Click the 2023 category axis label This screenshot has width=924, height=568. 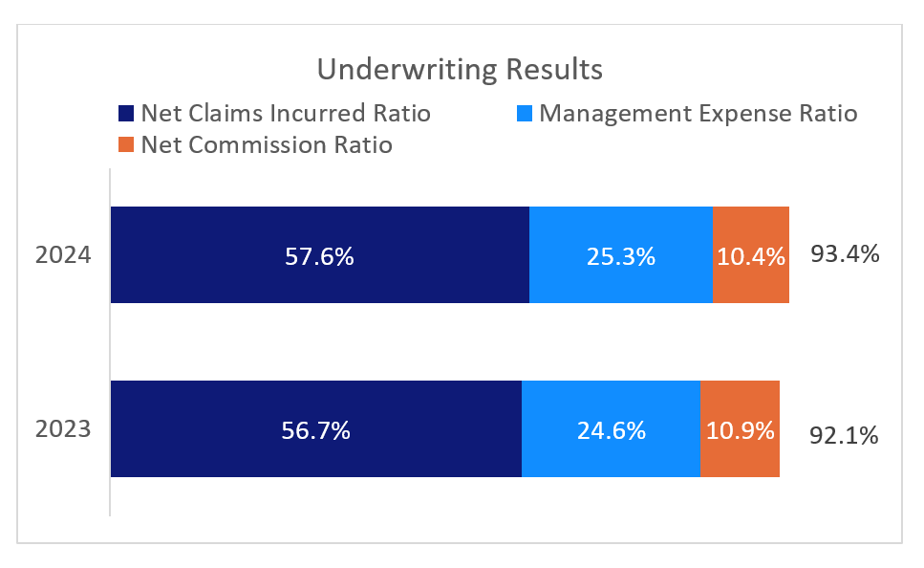[63, 429]
